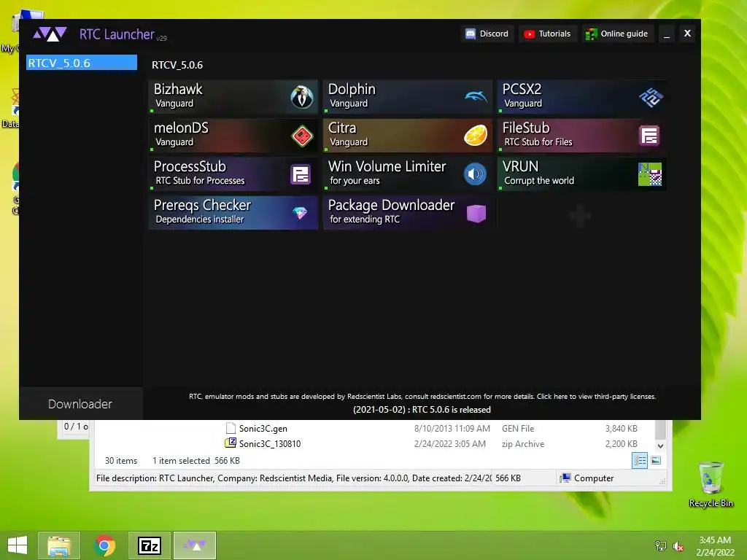Click Explorer scrollbar down arrow
This screenshot has width=747, height=560.
tap(660, 446)
